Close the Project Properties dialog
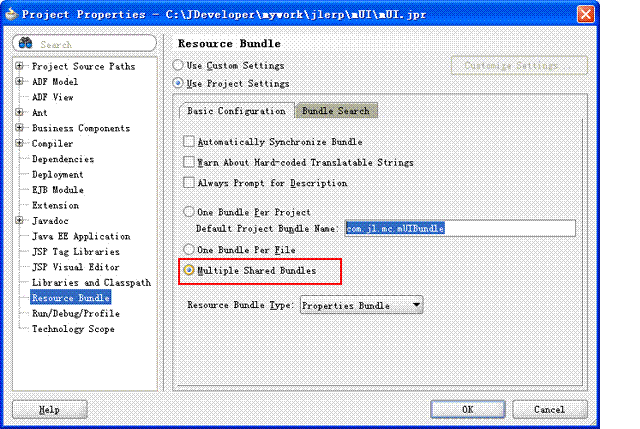This screenshot has width=640, height=429. tap(586, 14)
